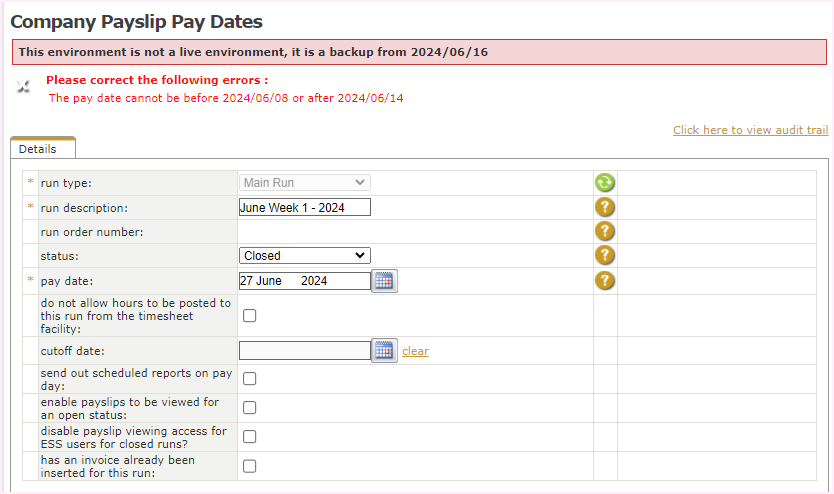The height and width of the screenshot is (494, 834).
Task: Check enable payslips viewing for open status
Action: coord(249,408)
